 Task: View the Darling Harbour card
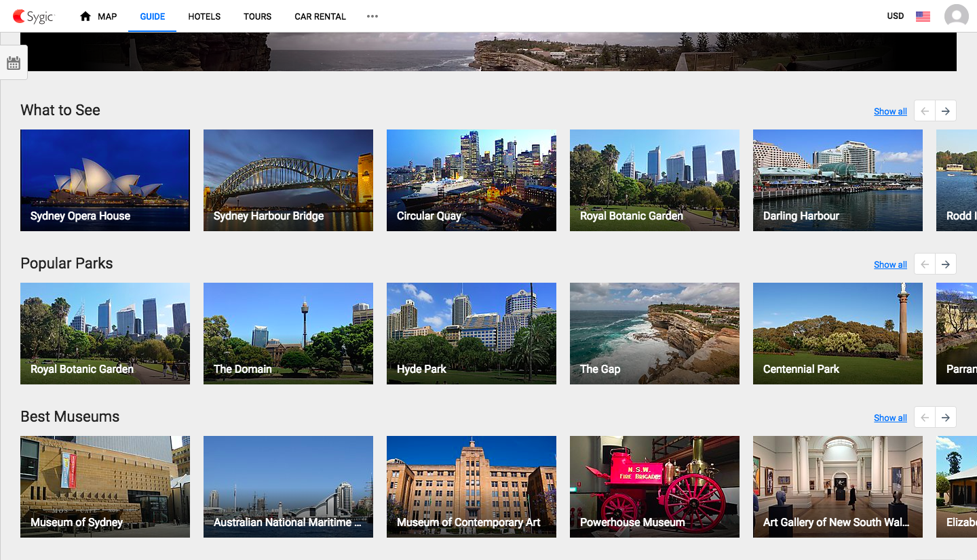(x=838, y=180)
